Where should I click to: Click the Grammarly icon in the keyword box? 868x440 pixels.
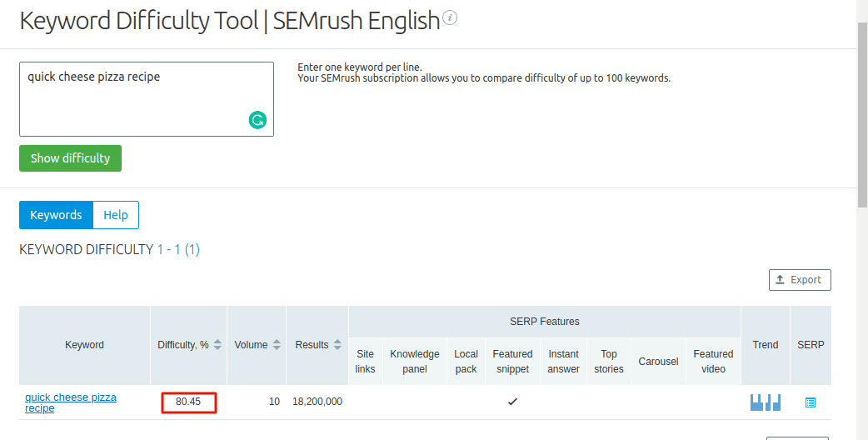tap(257, 119)
